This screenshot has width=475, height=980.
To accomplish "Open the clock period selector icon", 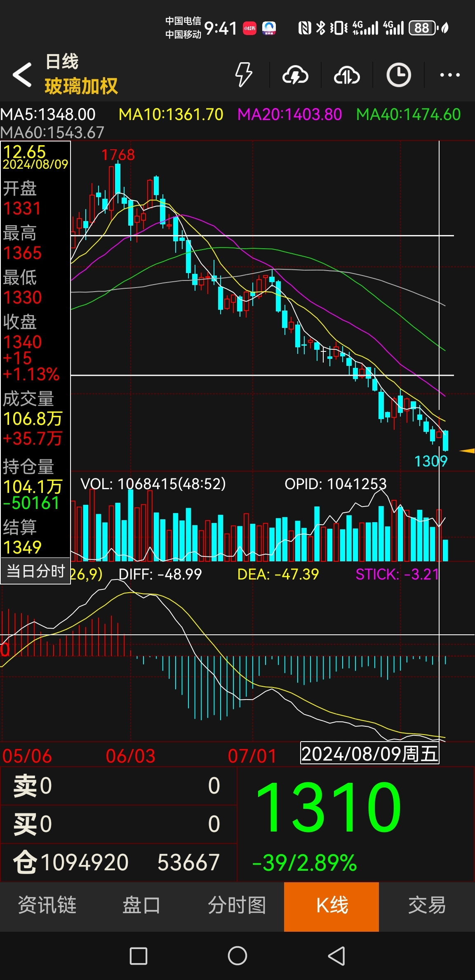I will click(x=399, y=75).
